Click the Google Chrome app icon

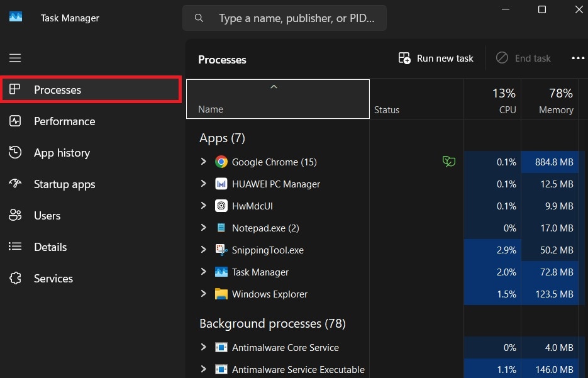[221, 162]
